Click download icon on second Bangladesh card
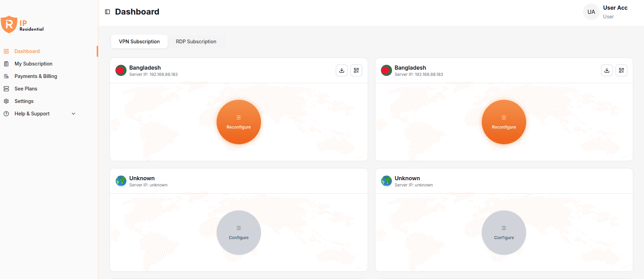The width and height of the screenshot is (644, 279). tap(607, 70)
